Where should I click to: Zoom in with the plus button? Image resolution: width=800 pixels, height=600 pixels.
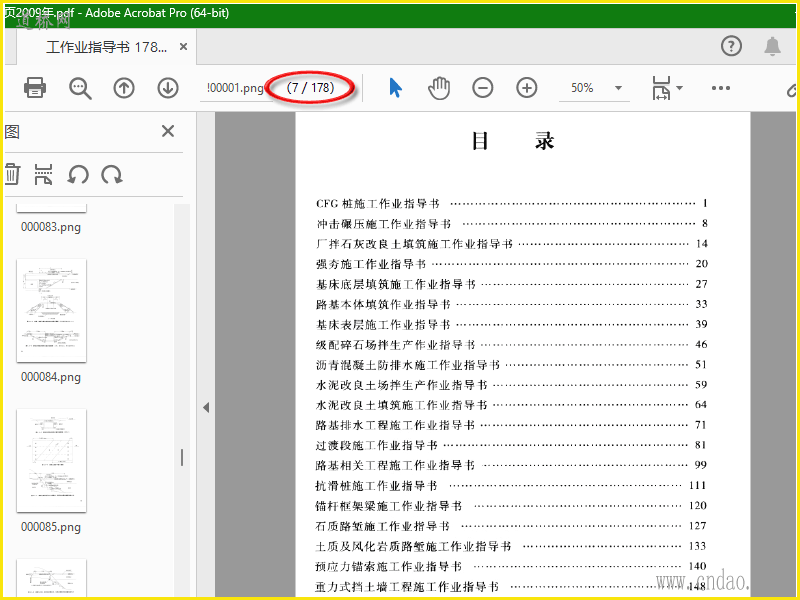click(527, 88)
